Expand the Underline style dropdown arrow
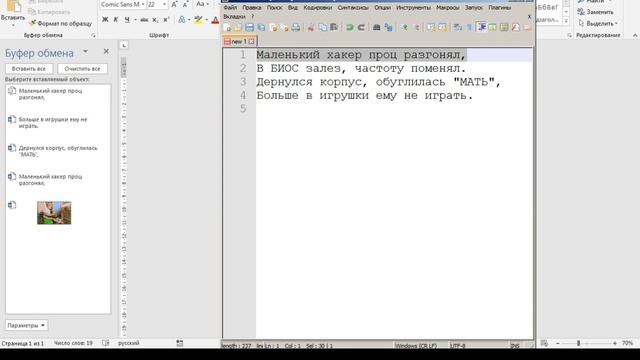The width and height of the screenshot is (640, 360). click(135, 20)
